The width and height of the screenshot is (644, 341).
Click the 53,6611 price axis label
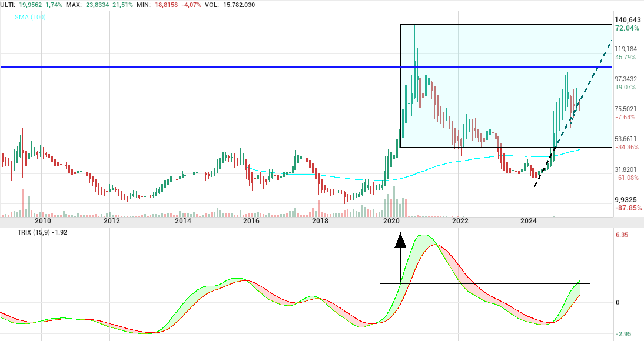[626, 139]
